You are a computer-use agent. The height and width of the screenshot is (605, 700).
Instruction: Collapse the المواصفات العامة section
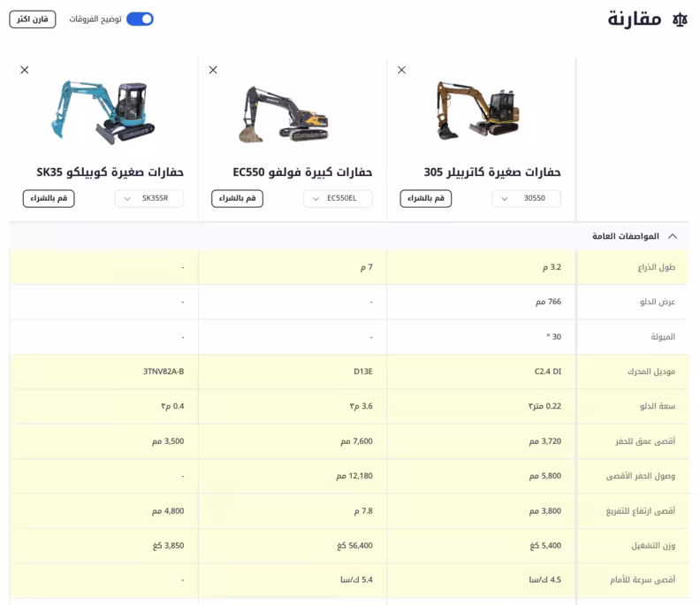tap(673, 236)
